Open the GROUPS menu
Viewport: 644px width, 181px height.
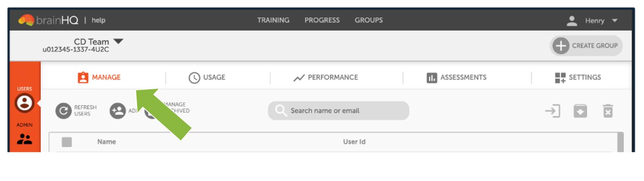369,20
